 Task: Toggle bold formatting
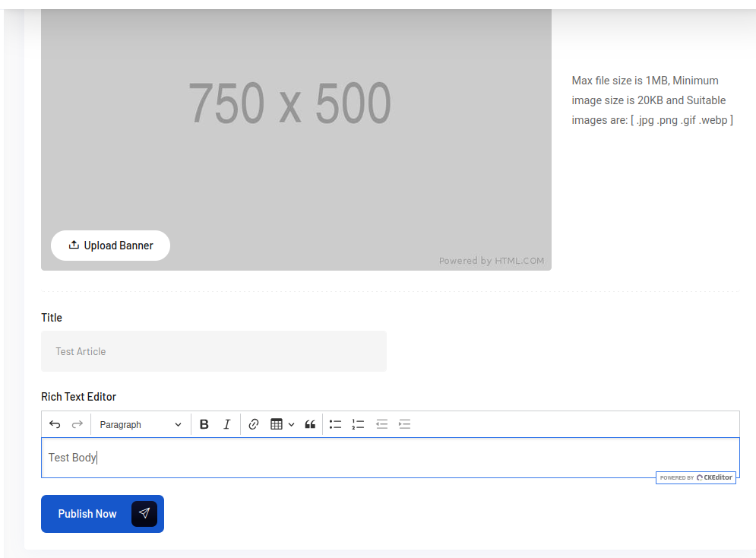click(x=204, y=424)
